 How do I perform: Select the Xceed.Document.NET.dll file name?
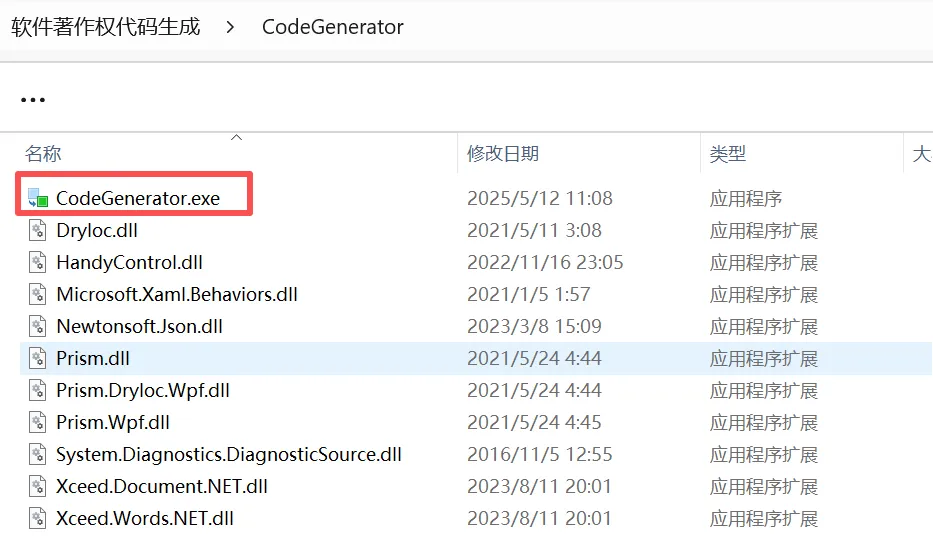(162, 487)
